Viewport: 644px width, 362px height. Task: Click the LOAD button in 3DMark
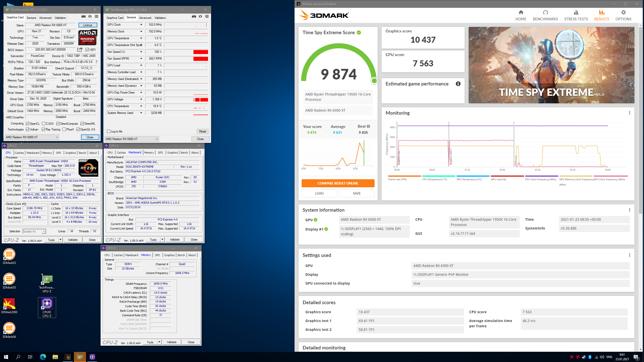(x=319, y=193)
